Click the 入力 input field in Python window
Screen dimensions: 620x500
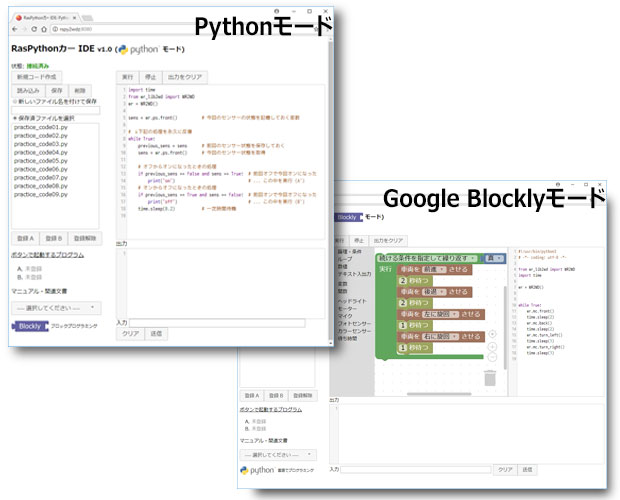(217, 323)
